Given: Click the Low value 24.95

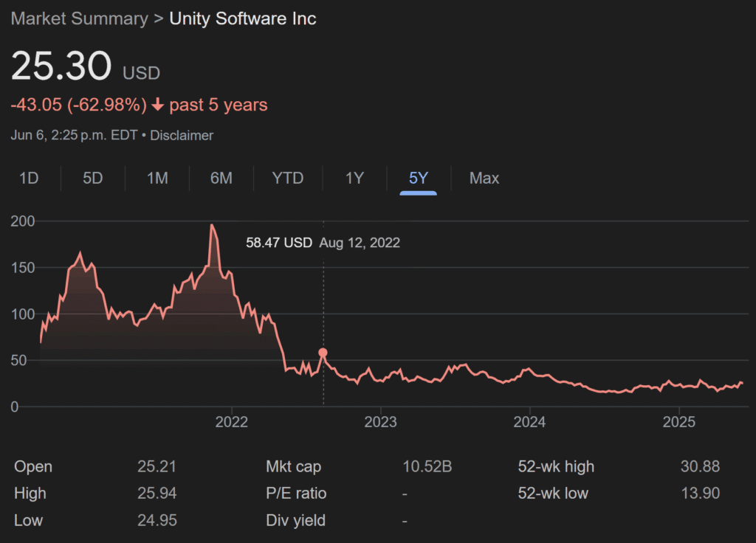Looking at the screenshot, I should 157,520.
